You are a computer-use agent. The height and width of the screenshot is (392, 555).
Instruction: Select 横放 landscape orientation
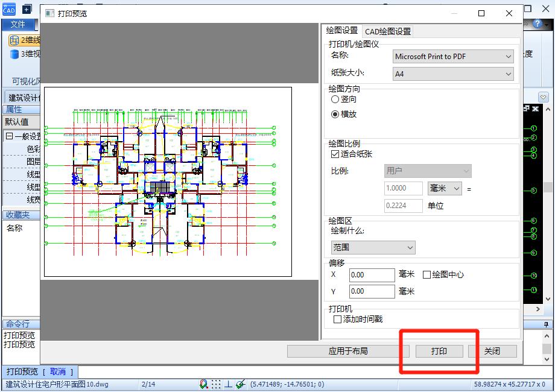point(335,114)
